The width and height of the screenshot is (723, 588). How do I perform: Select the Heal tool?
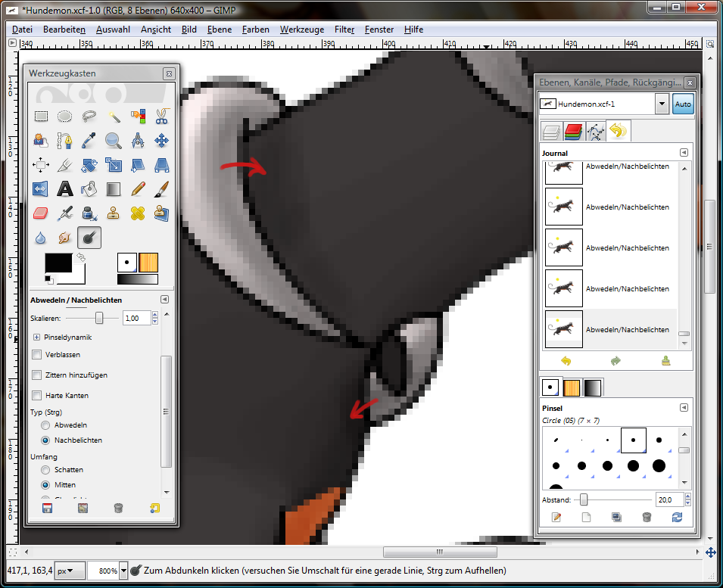pos(137,213)
